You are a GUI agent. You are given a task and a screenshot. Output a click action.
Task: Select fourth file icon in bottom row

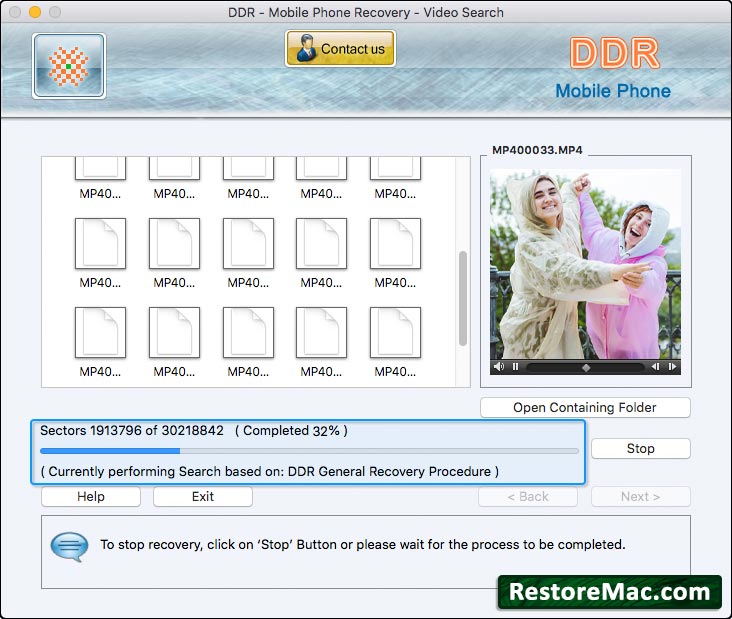pyautogui.click(x=321, y=332)
